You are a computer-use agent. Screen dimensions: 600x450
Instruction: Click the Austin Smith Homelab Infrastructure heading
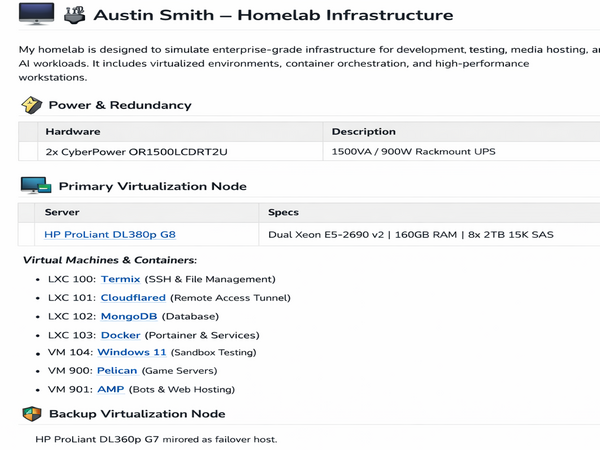pyautogui.click(x=273, y=15)
